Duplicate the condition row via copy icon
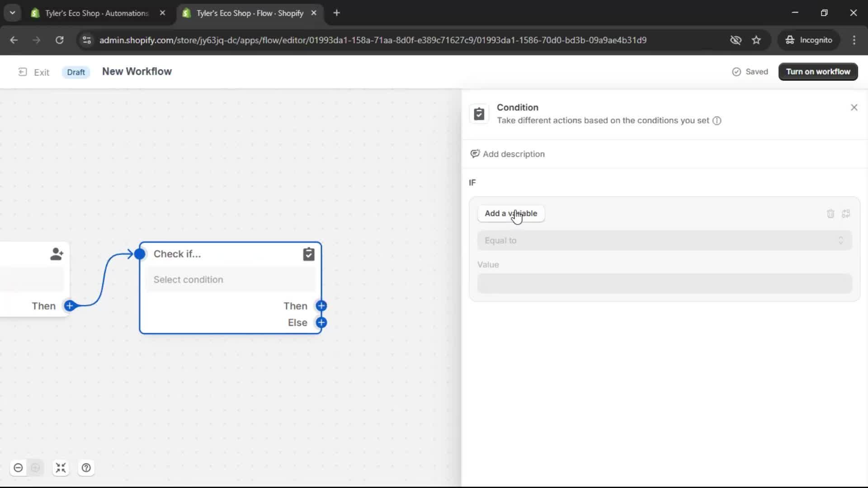 click(x=847, y=213)
